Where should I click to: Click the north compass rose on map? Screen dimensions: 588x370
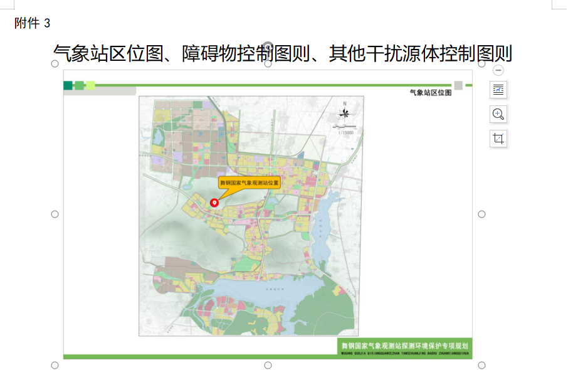pyautogui.click(x=344, y=113)
